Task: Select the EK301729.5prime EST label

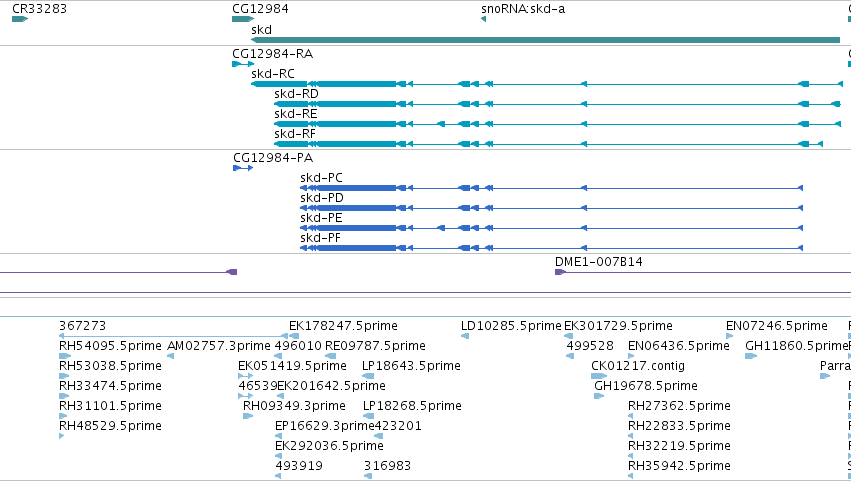Action: coord(618,326)
